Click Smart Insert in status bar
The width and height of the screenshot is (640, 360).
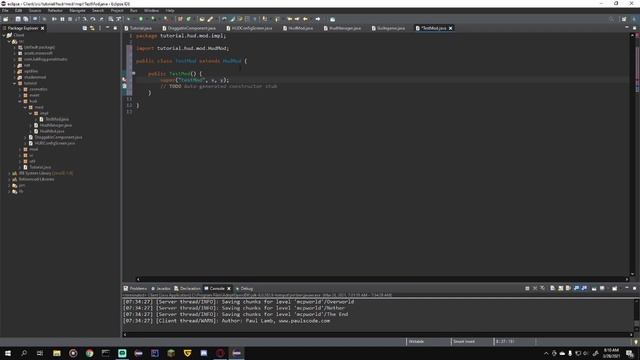[464, 342]
